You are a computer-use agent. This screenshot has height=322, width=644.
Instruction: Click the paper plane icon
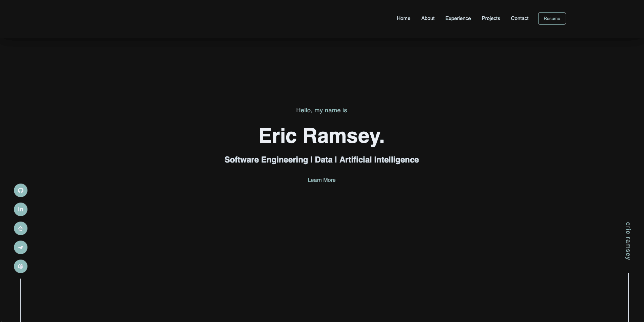(21, 247)
